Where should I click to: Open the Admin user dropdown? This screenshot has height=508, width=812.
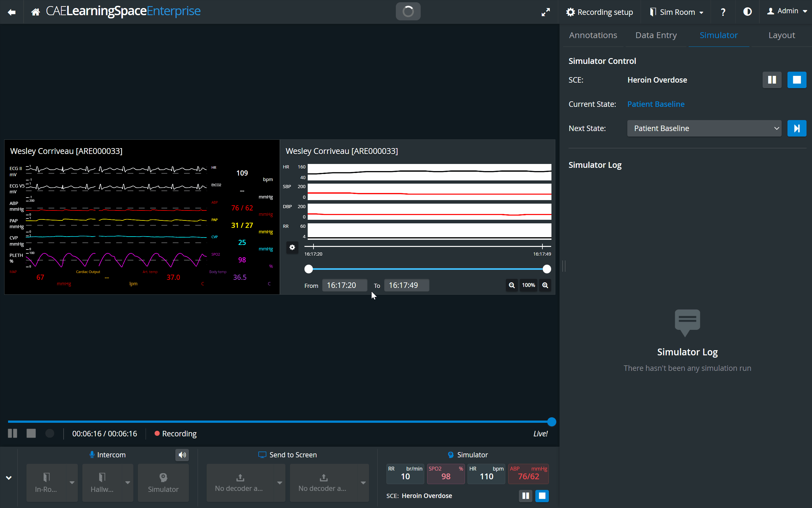coord(787,11)
